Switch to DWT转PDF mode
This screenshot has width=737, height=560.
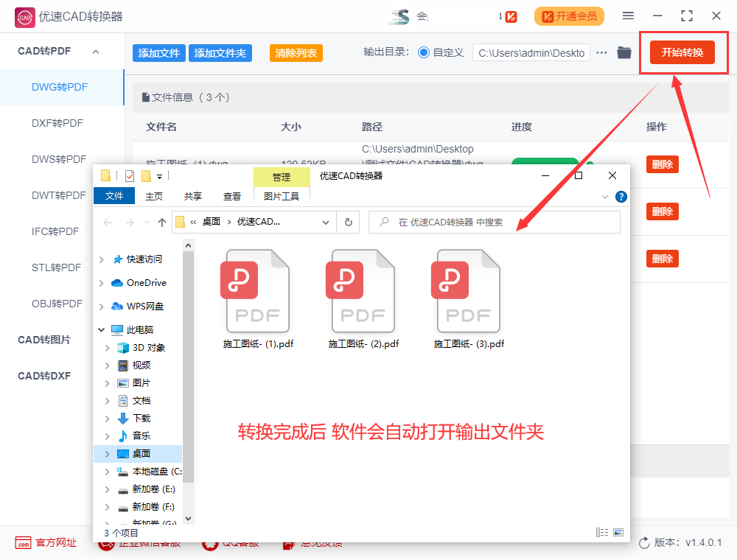coord(59,195)
